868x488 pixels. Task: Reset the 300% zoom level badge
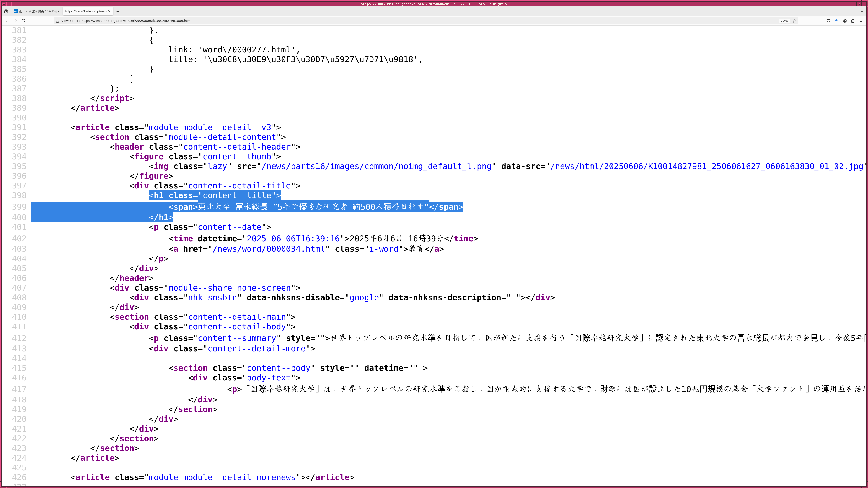pyautogui.click(x=784, y=21)
